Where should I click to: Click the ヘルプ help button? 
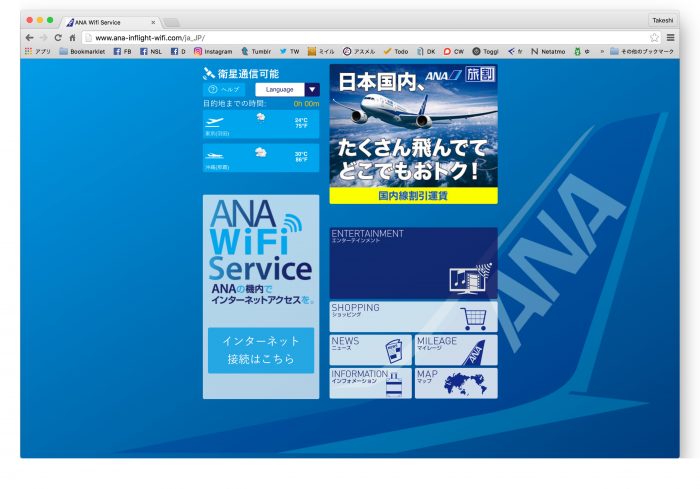[224, 90]
